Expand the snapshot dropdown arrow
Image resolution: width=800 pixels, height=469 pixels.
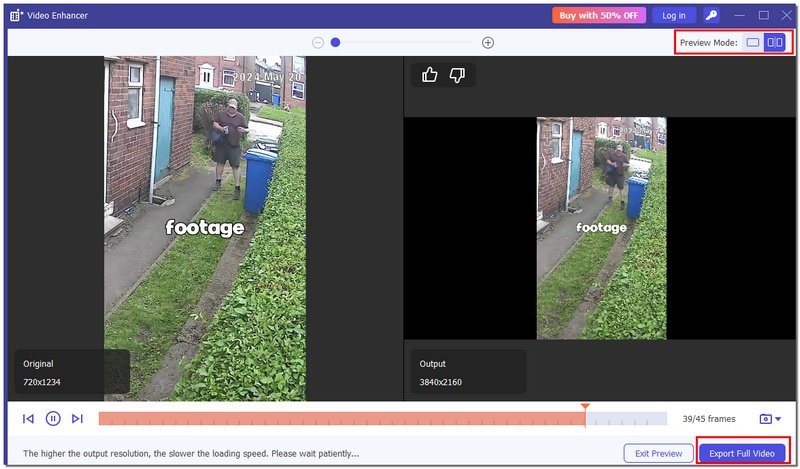778,419
